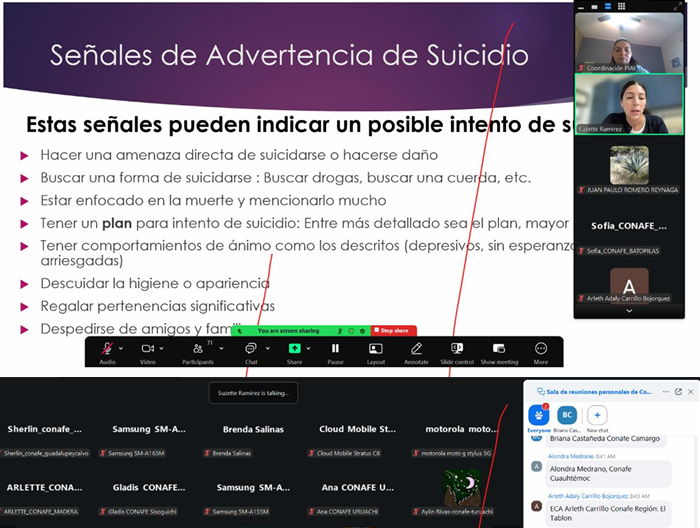Open the Layout options
This screenshot has height=528, width=700.
[x=376, y=348]
